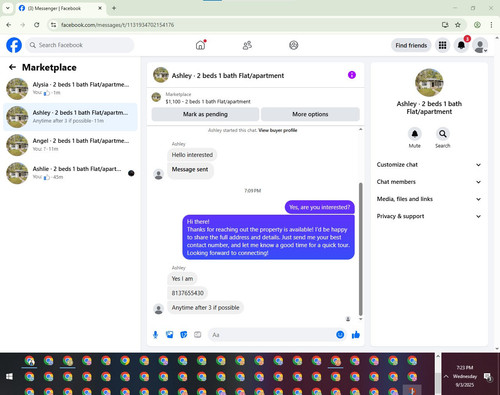Screen dimensions: 500x395
Task: Click the 8137655430 phone number message
Action: [187, 293]
